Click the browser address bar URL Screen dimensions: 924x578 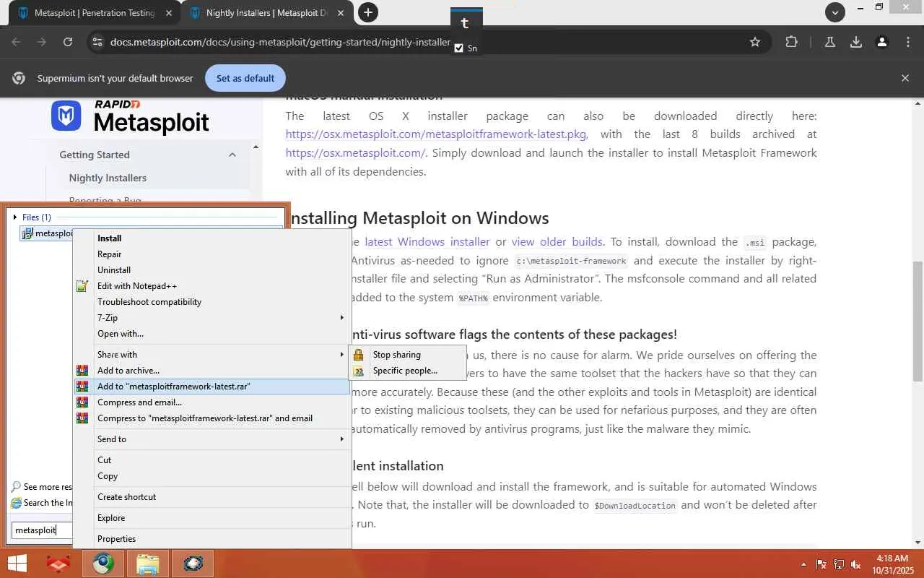coord(280,42)
